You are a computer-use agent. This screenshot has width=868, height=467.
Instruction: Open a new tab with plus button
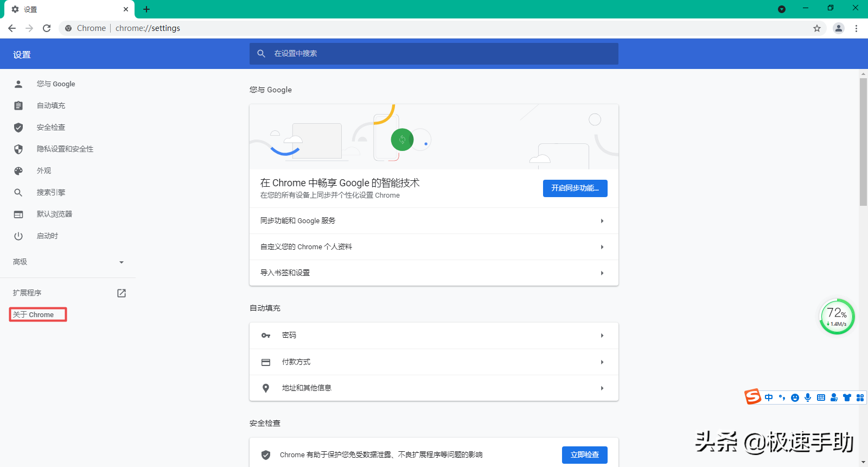[x=146, y=9]
